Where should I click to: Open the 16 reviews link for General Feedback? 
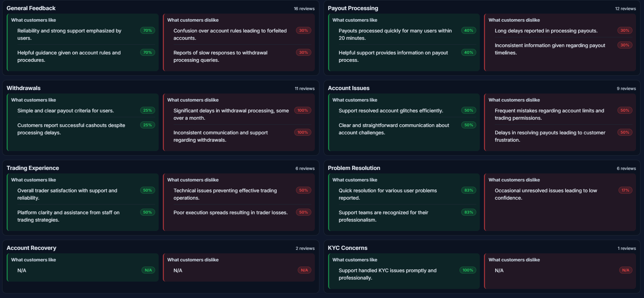pyautogui.click(x=304, y=8)
